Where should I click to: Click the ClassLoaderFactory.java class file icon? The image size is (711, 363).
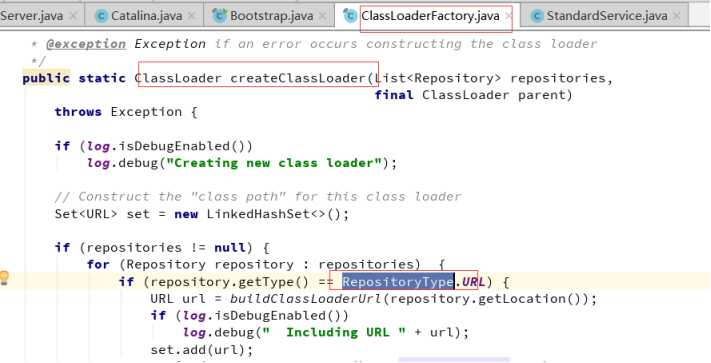point(350,16)
